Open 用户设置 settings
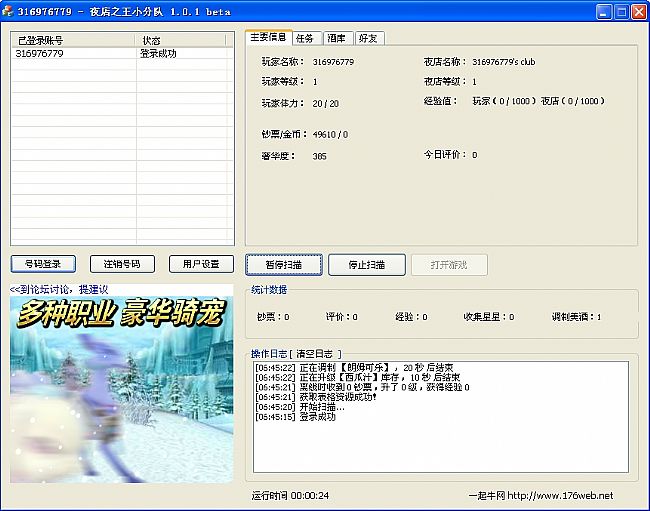 pyautogui.click(x=201, y=264)
